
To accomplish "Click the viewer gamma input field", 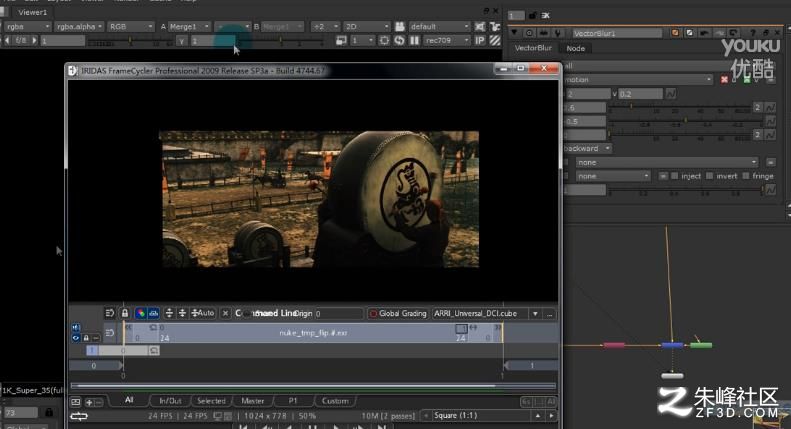I will click(x=211, y=41).
